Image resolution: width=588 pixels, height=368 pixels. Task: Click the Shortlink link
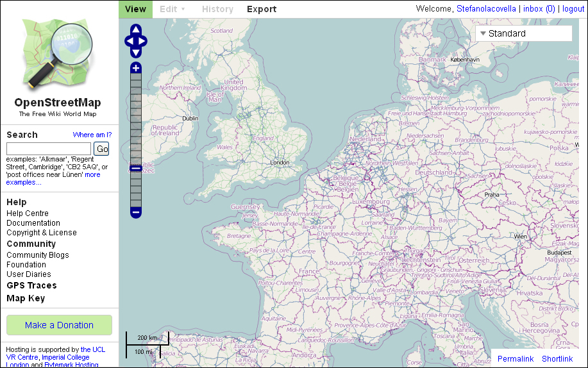pos(557,358)
